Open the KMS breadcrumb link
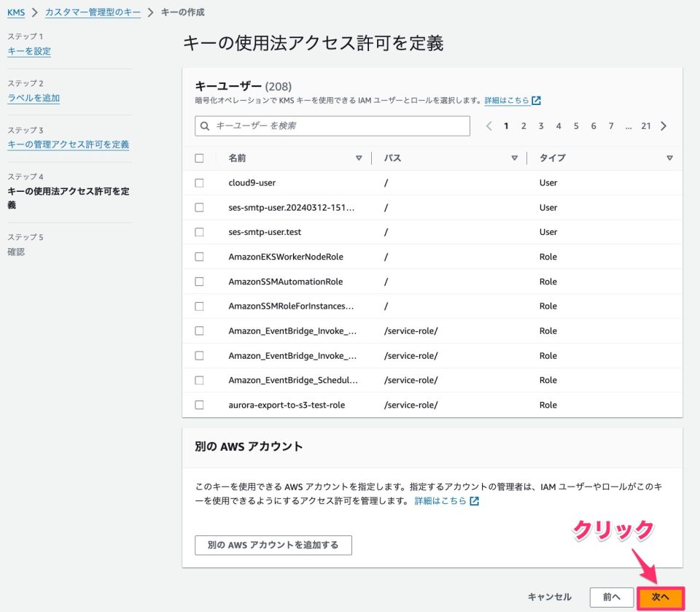 click(x=15, y=12)
